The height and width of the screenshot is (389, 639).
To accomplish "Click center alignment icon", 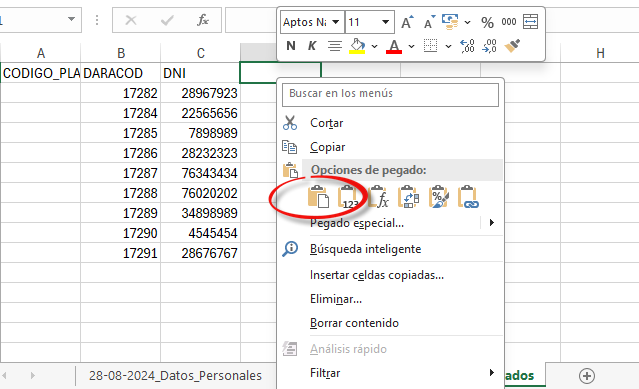I will pyautogui.click(x=335, y=46).
